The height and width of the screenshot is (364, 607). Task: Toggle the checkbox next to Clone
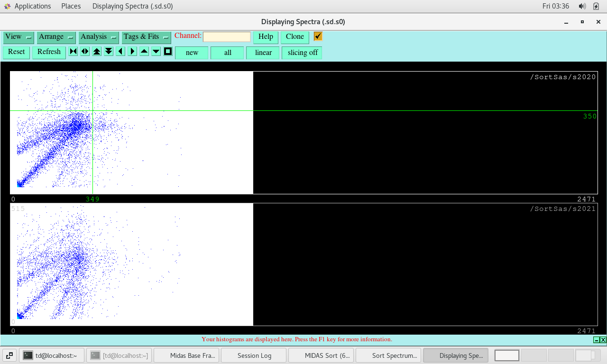(318, 36)
